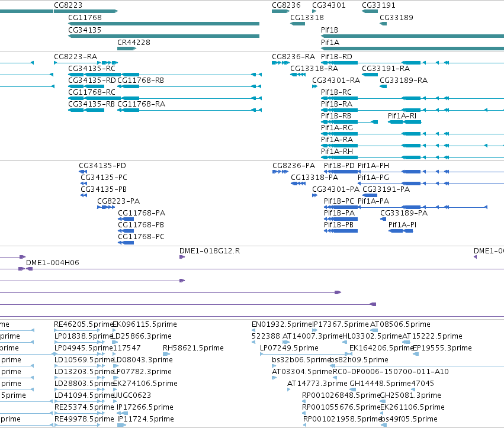504x428 pixels.
Task: Click the CG8223 gene label
Action: click(68, 5)
